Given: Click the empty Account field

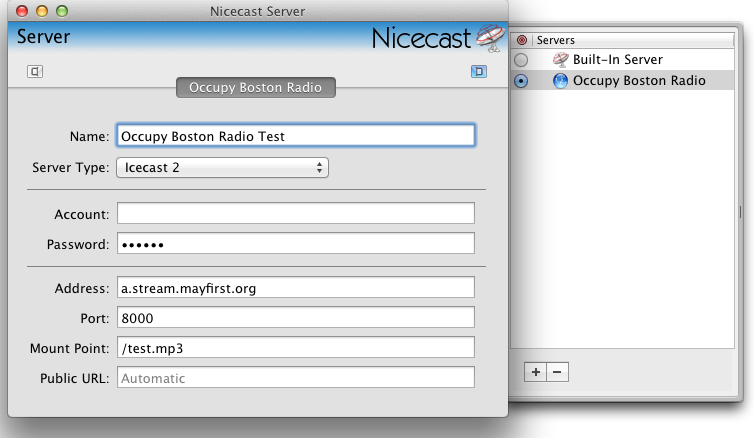Looking at the screenshot, I should (296, 213).
